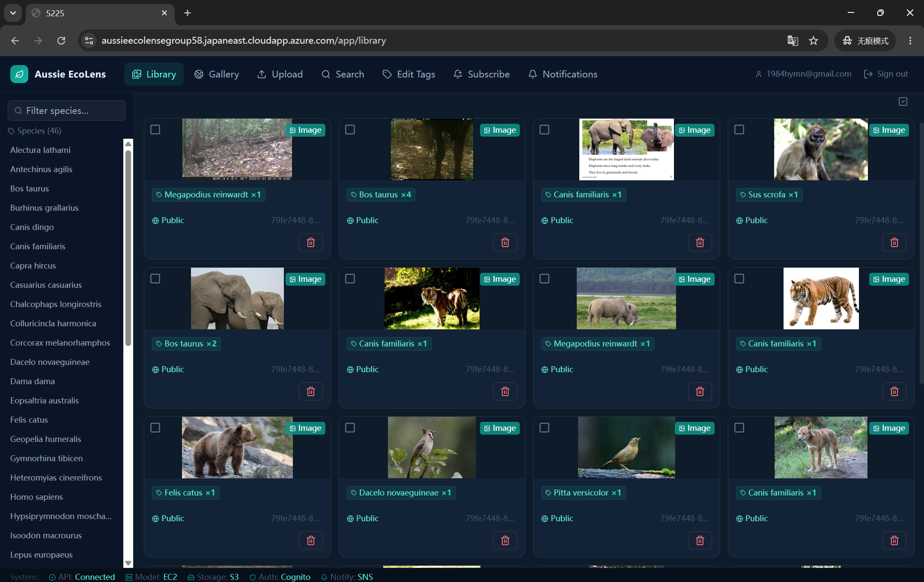Screen dimensions: 924x582
Task: Open the Edit Tags page
Action: coord(409,74)
